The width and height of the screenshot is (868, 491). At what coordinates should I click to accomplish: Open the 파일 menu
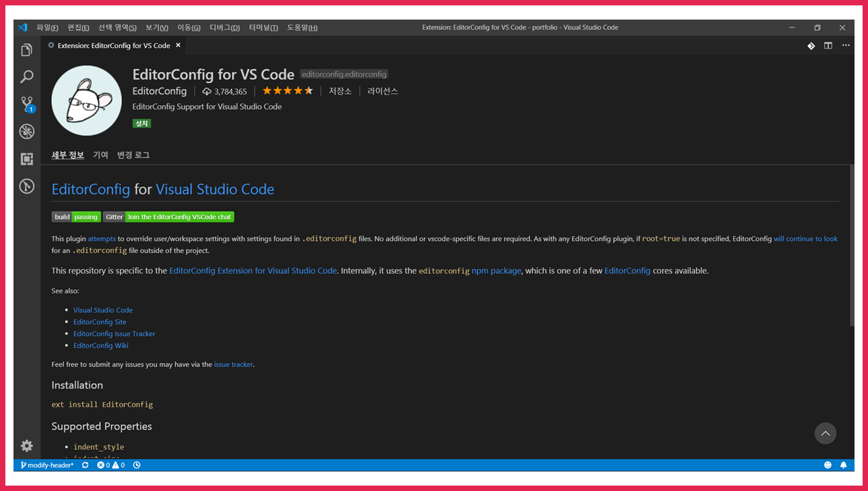point(47,28)
